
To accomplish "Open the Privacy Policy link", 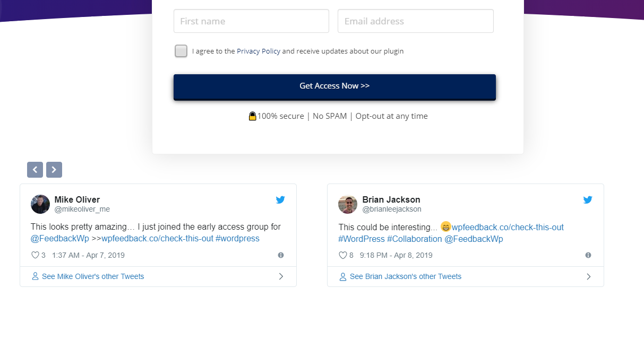I will tap(259, 51).
